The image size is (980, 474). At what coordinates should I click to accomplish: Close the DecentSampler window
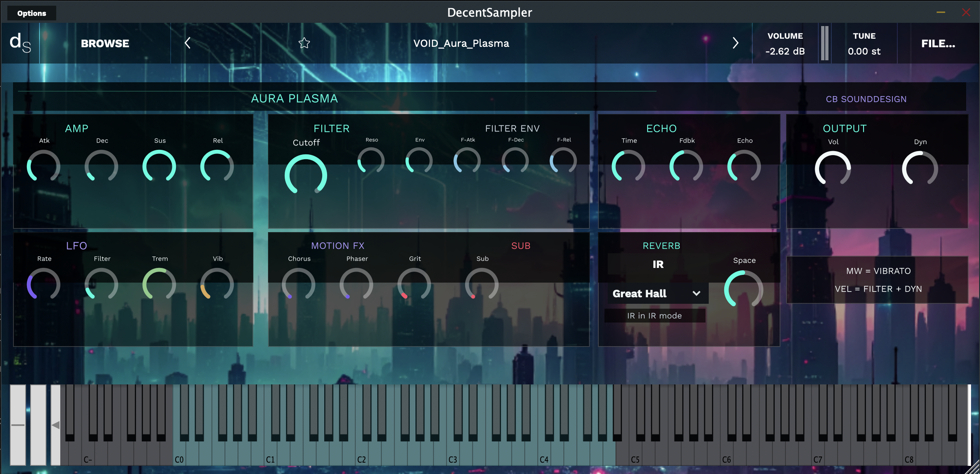point(966,13)
